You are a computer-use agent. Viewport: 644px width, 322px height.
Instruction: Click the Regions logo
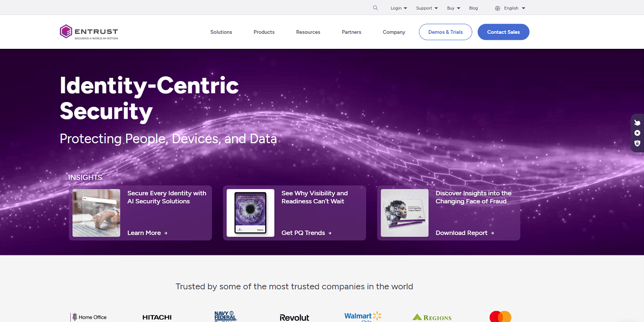(x=432, y=317)
